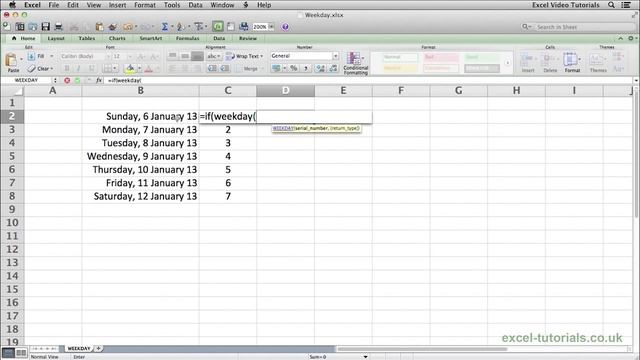640x360 pixels.
Task: Click the Format painter brush icon
Action: (112, 27)
